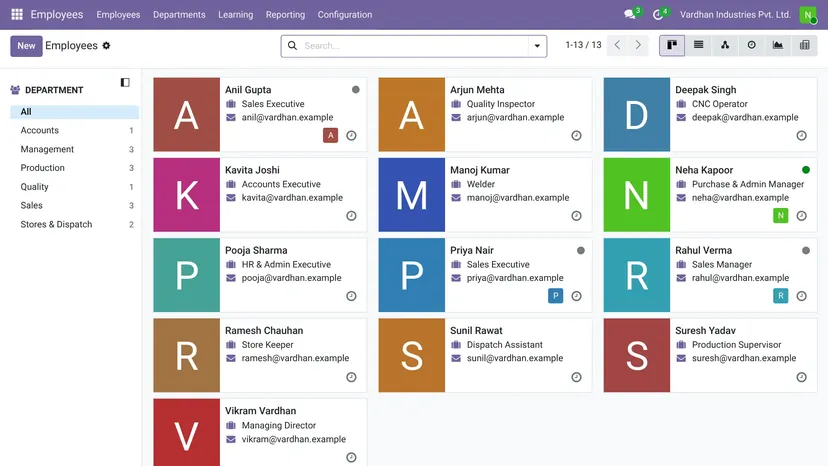Collapse the Department side panel
Image resolution: width=828 pixels, height=466 pixels.
[125, 82]
